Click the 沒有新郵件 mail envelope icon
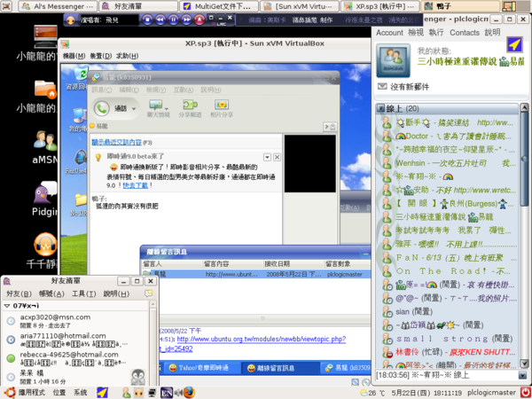 tap(382, 87)
